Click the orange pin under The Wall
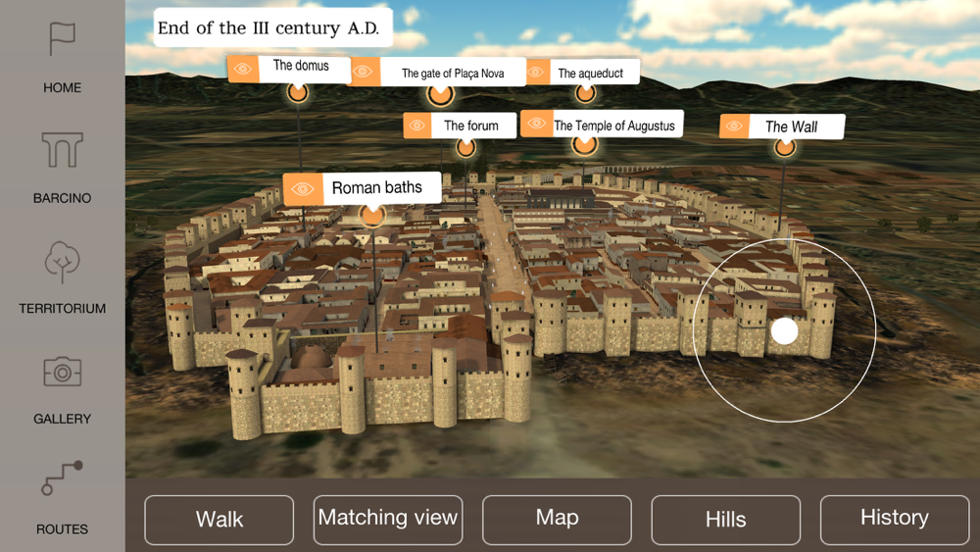Image resolution: width=980 pixels, height=552 pixels. pyautogui.click(x=784, y=148)
